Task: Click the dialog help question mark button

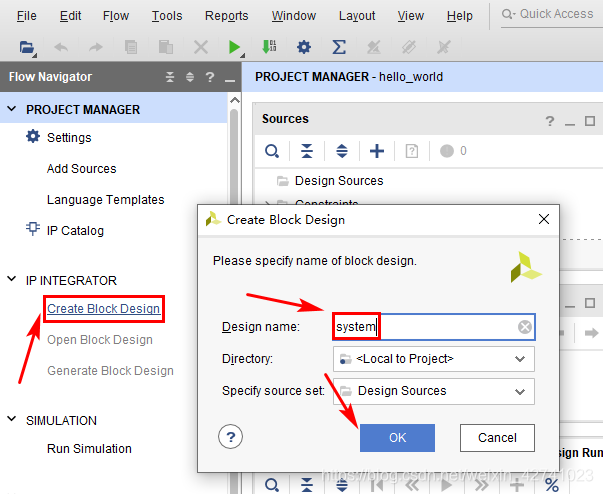Action: [x=230, y=437]
